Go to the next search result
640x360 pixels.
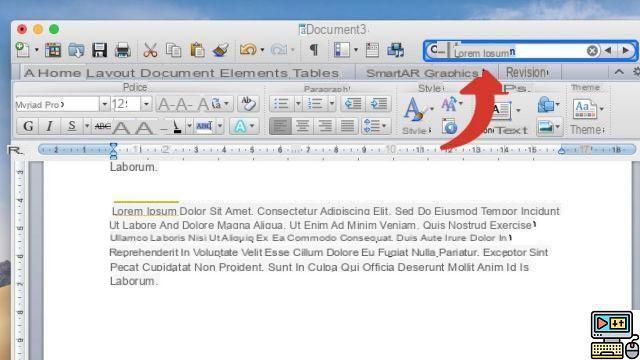point(626,51)
